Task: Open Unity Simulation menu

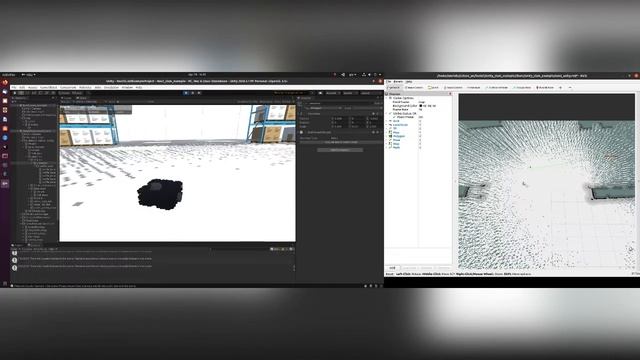Action: coord(111,87)
